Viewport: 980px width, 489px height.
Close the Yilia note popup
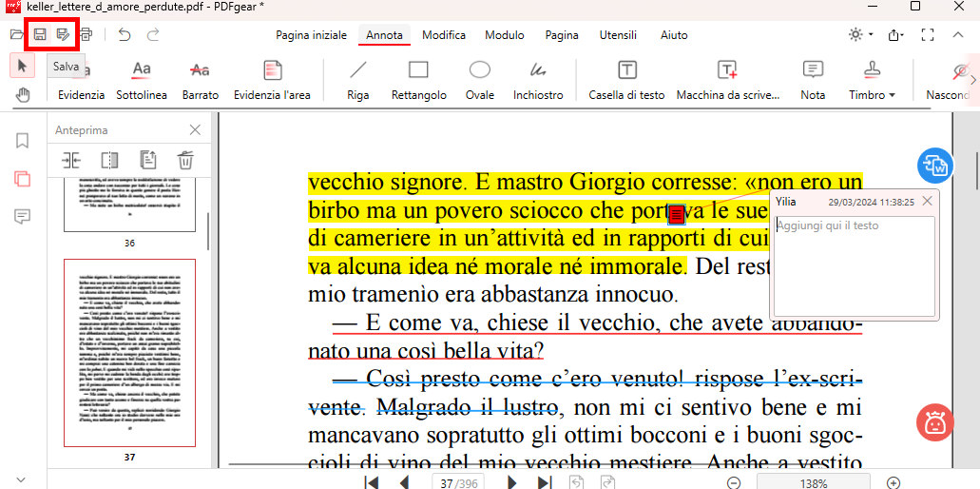pyautogui.click(x=928, y=201)
